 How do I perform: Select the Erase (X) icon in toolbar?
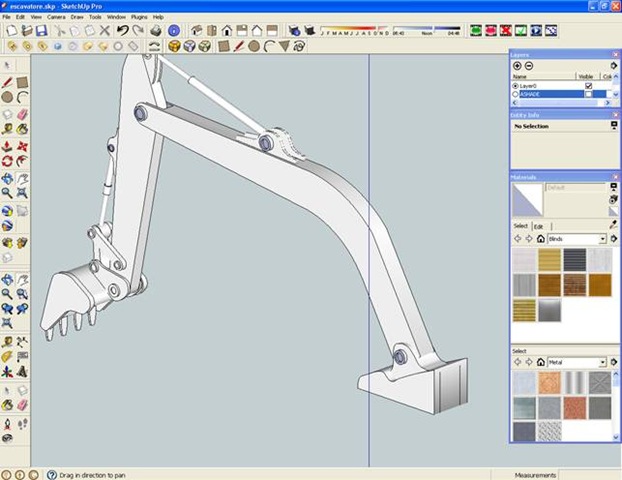[x=105, y=31]
